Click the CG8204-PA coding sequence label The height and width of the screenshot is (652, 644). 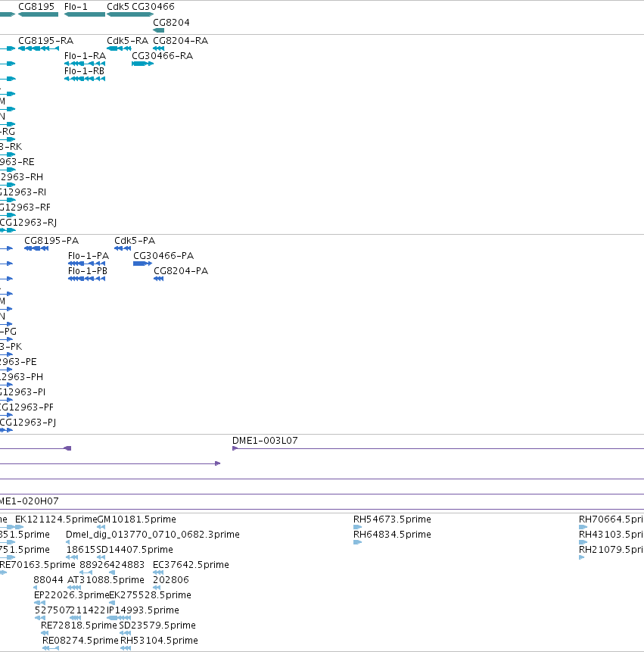tap(181, 271)
